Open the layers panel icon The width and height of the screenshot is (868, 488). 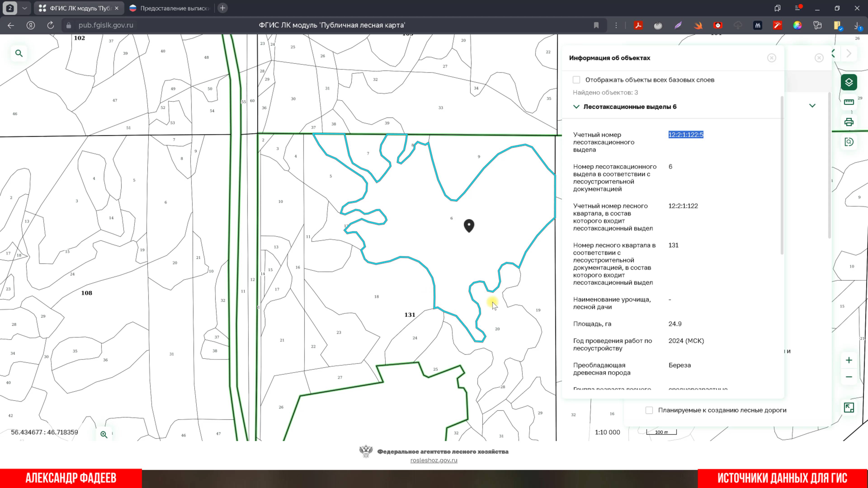tap(849, 82)
